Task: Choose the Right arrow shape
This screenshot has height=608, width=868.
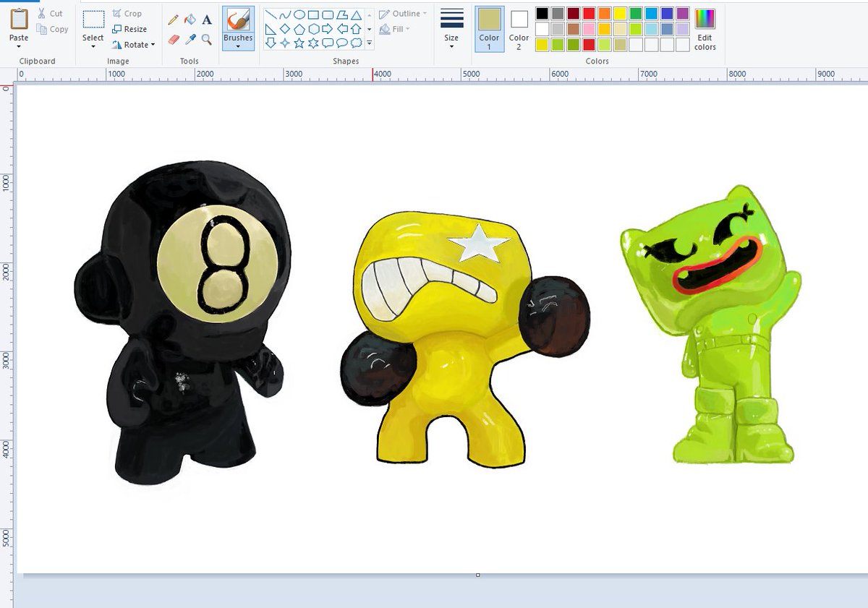Action: click(328, 29)
